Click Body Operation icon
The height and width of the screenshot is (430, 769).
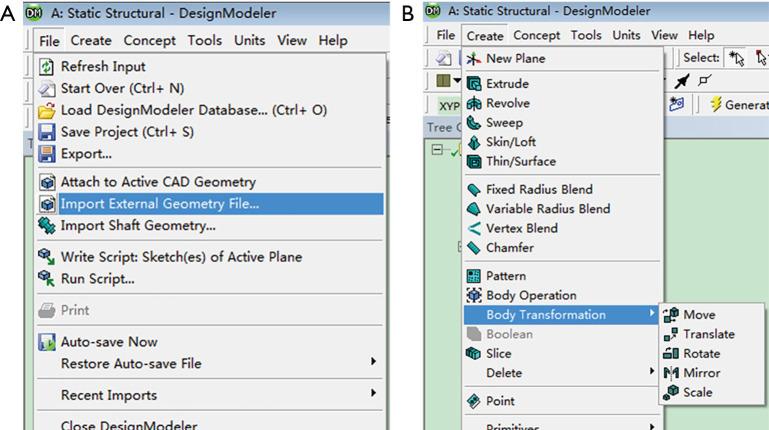(x=474, y=295)
